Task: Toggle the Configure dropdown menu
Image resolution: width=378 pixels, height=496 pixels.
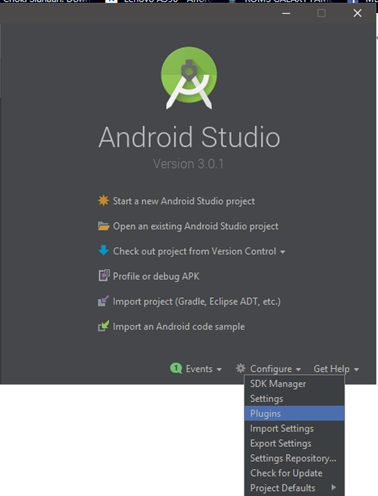Action: tap(275, 369)
